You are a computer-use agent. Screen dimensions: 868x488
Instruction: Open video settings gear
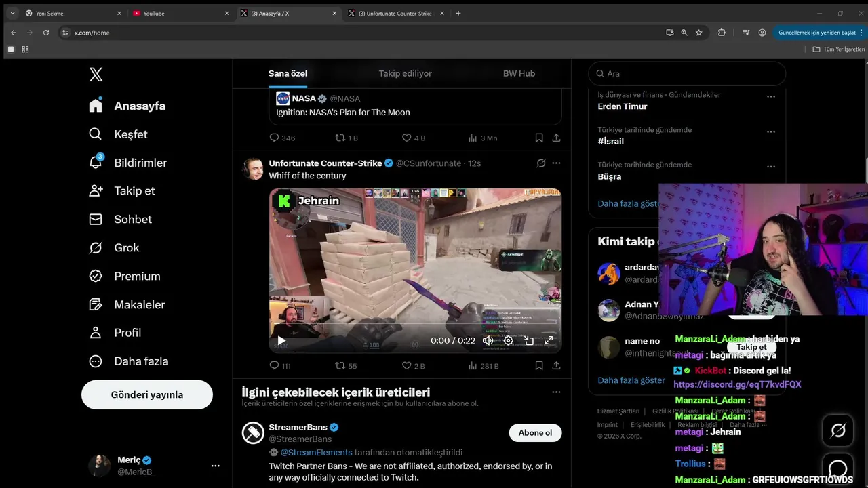(508, 340)
